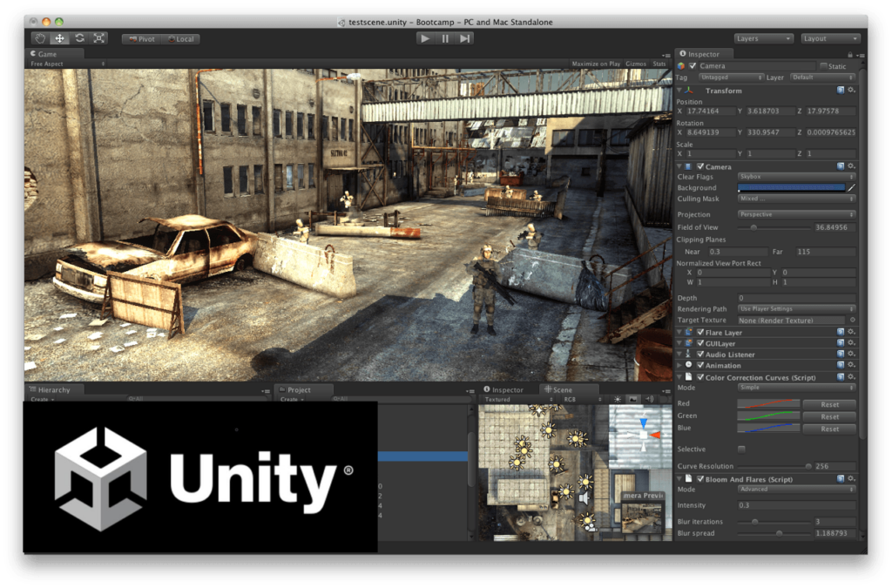The image size is (892, 588).
Task: Open the Transform component settings gear
Action: pyautogui.click(x=851, y=91)
